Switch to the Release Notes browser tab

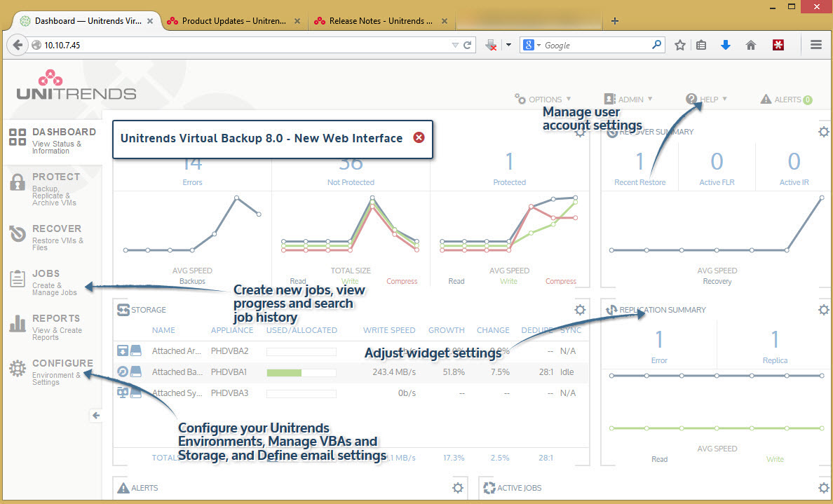(380, 21)
